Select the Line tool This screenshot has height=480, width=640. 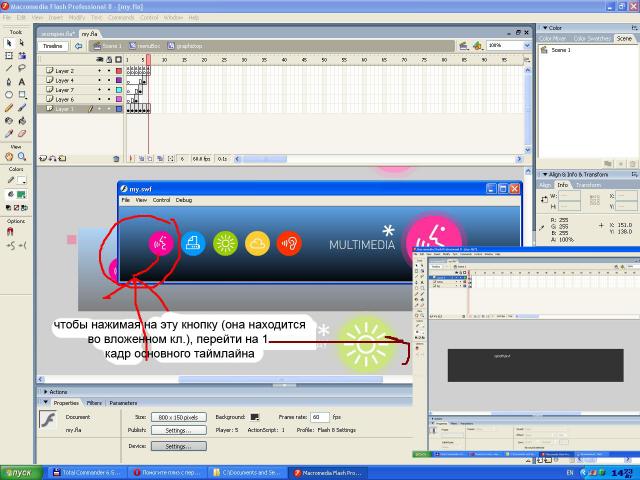tap(9, 69)
